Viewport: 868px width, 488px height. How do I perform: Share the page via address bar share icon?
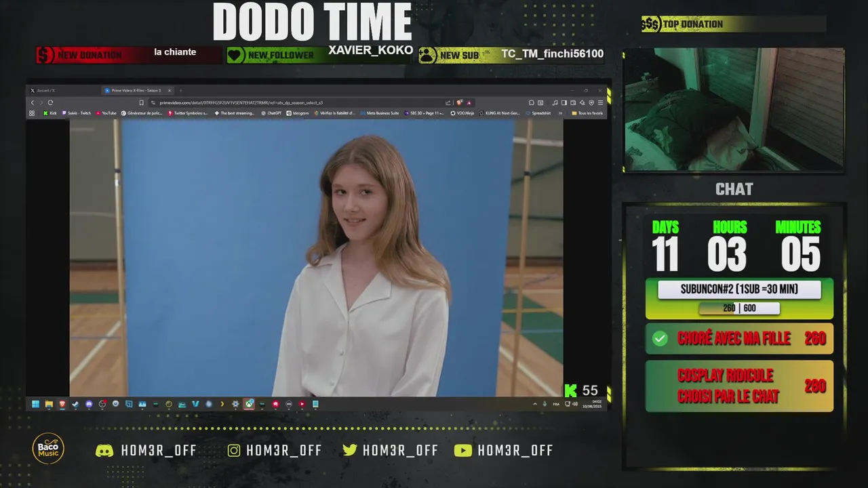point(448,102)
